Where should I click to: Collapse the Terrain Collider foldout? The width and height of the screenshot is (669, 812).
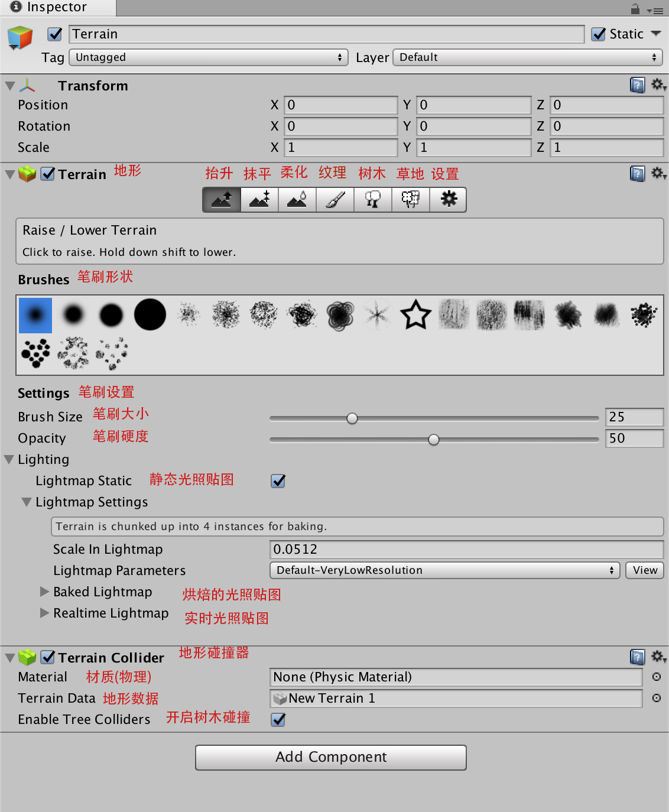[10, 658]
